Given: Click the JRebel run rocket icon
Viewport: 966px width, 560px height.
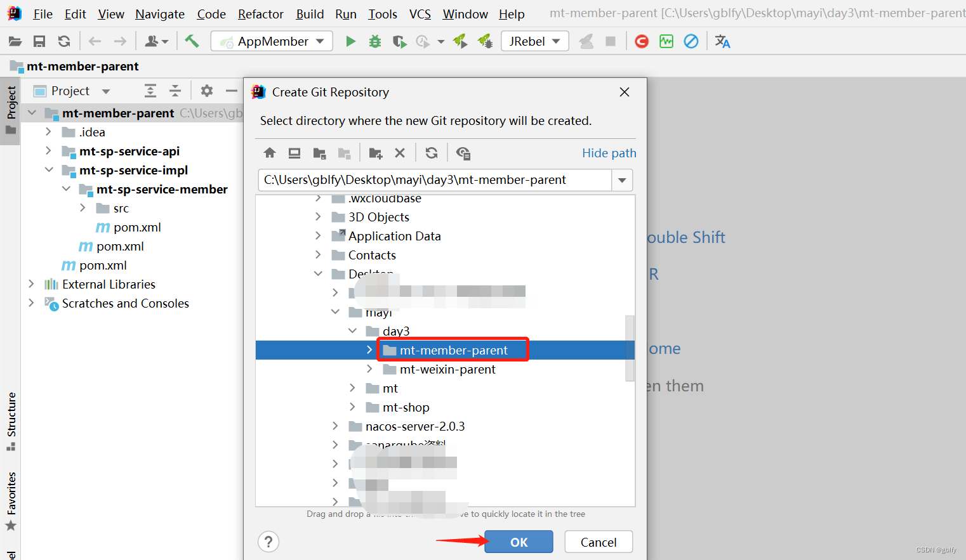Looking at the screenshot, I should point(460,41).
